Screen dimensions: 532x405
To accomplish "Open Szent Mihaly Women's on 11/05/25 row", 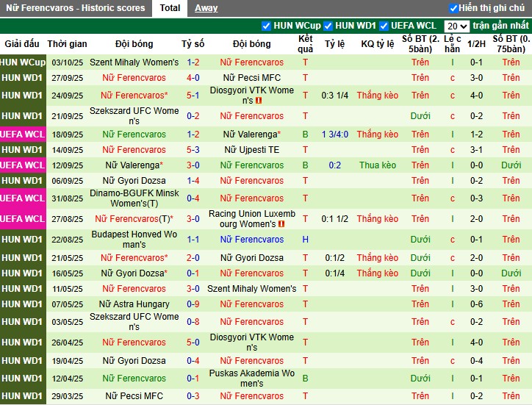I will click(251, 289).
